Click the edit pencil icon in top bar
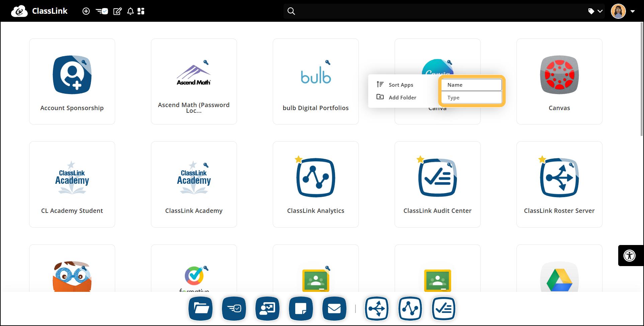This screenshot has width=644, height=326. (117, 11)
